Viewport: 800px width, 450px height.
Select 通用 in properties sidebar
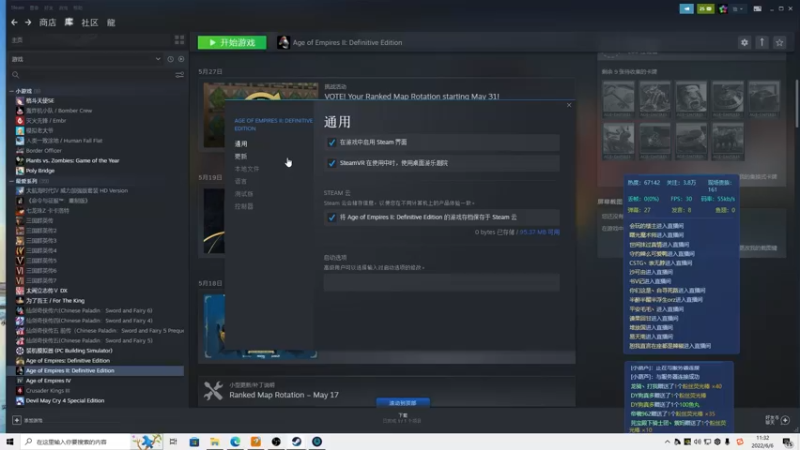coord(241,144)
